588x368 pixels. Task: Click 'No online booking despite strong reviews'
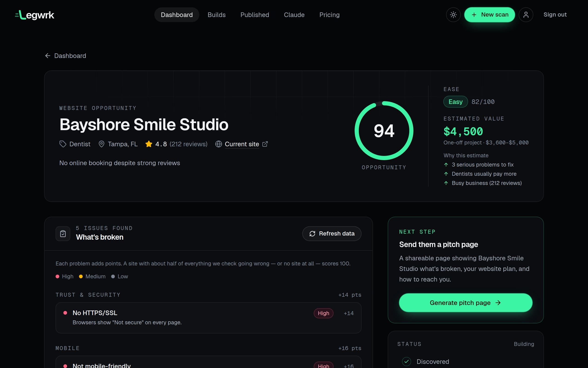(x=119, y=163)
